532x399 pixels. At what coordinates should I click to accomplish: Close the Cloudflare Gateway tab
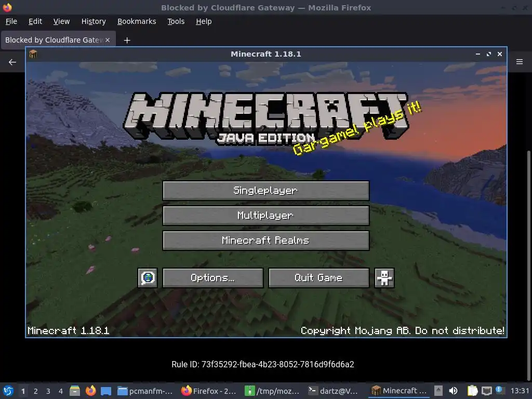pyautogui.click(x=108, y=40)
